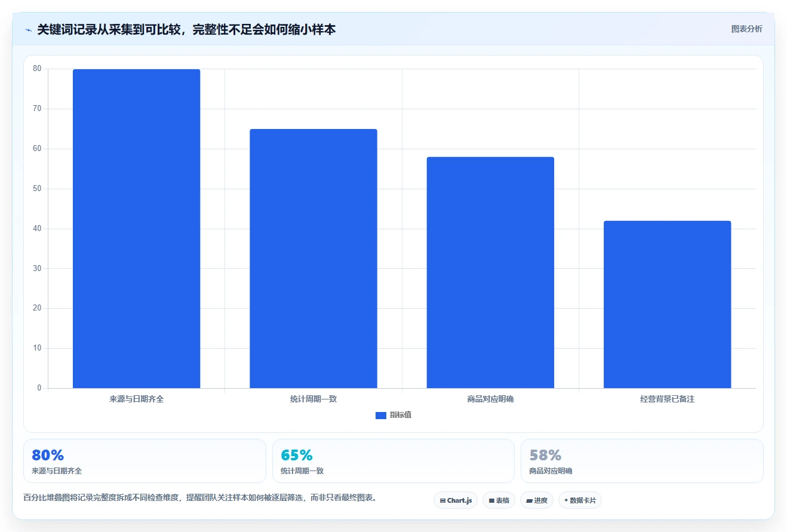
Task: Open the 80% 来源与日期齐全 stat card
Action: (145, 461)
